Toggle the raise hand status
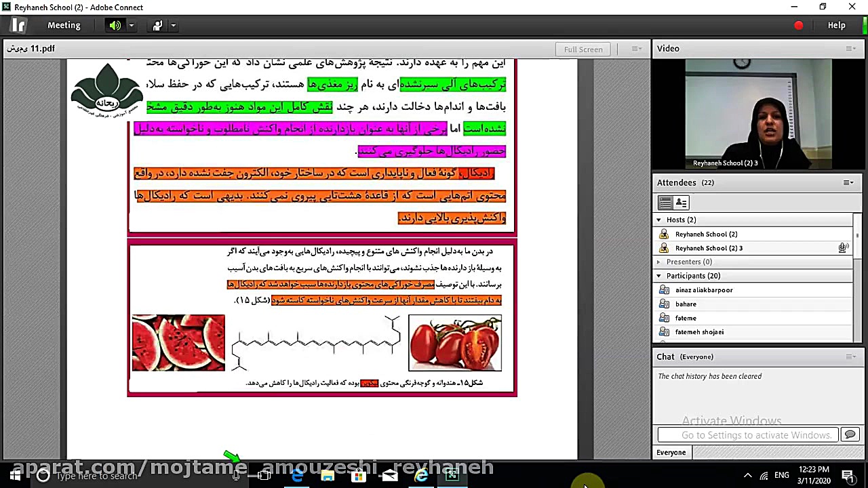 point(157,25)
